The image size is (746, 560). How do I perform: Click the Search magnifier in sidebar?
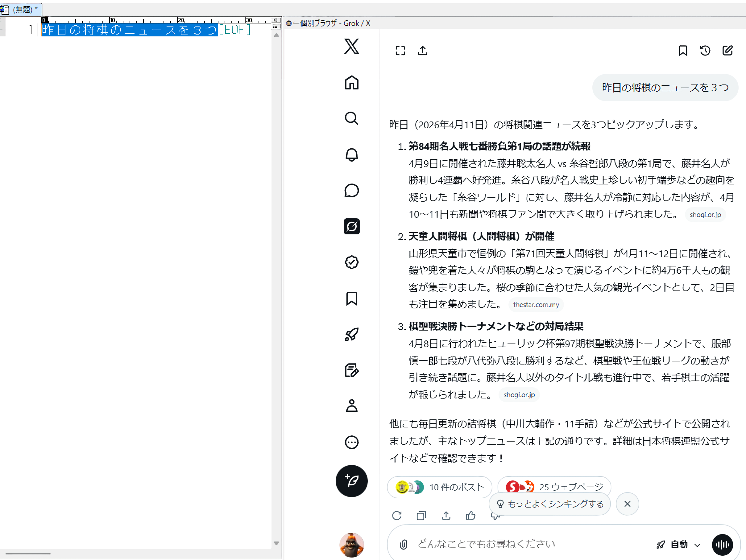(351, 119)
